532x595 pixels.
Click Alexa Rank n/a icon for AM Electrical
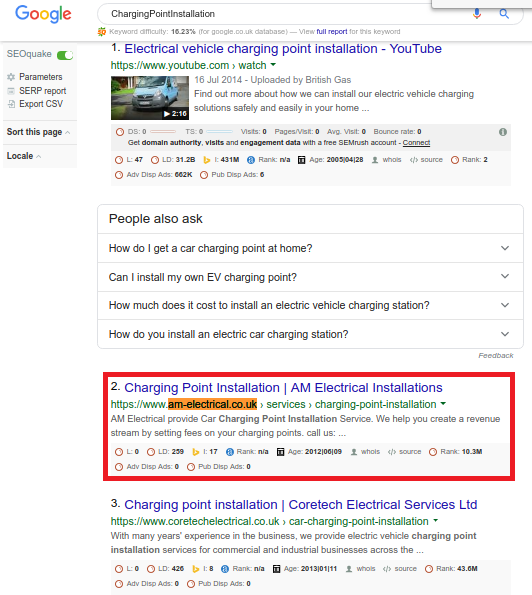pos(230,452)
